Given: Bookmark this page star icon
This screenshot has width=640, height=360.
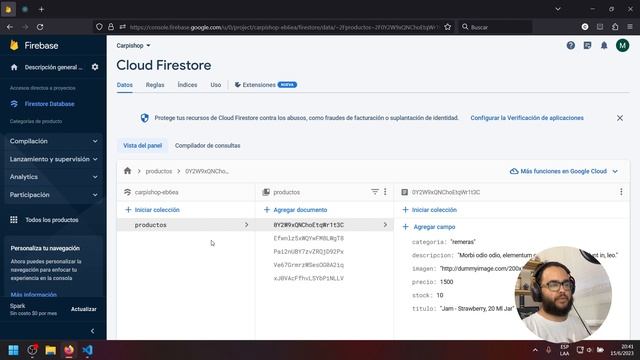Looking at the screenshot, I should click(448, 27).
